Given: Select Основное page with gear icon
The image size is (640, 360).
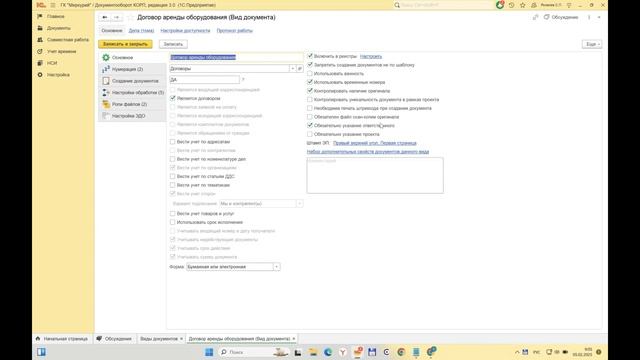Looking at the screenshot, I should point(132,58).
